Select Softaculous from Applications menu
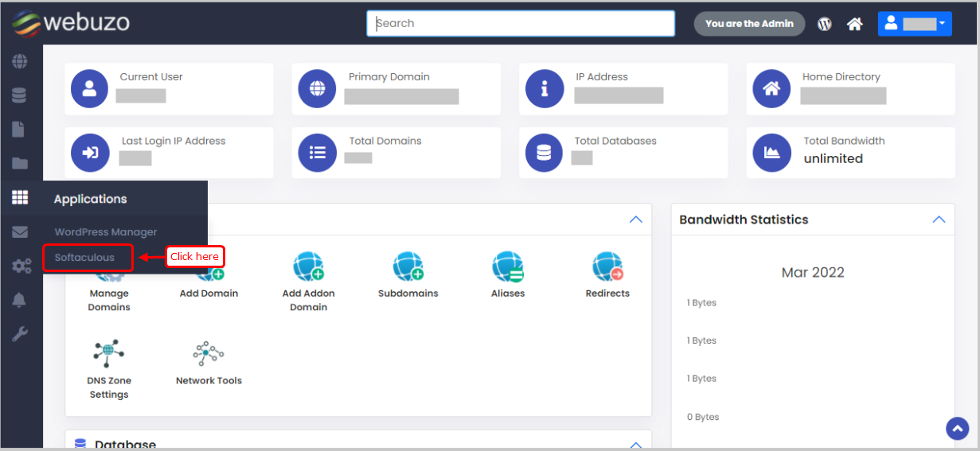 (85, 258)
